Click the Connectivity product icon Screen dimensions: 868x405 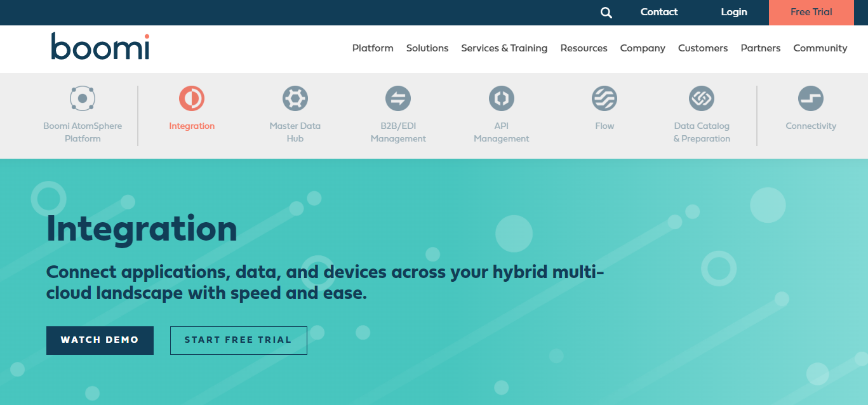tap(811, 98)
